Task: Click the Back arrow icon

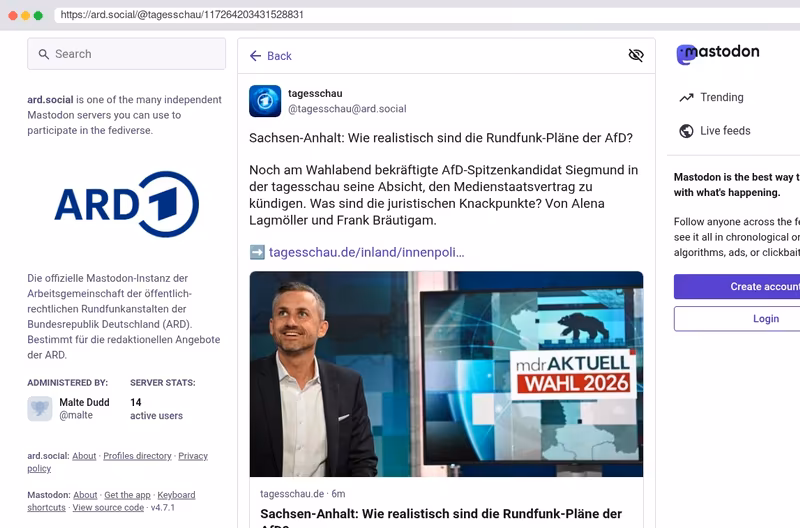Action: [x=255, y=56]
